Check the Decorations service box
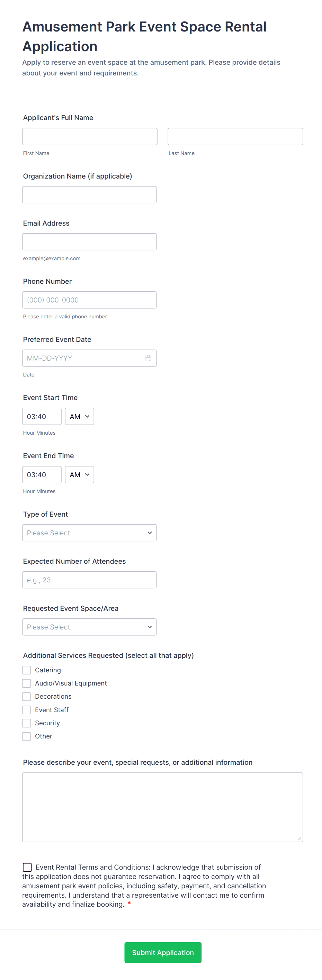This screenshot has width=322, height=980. 27,697
